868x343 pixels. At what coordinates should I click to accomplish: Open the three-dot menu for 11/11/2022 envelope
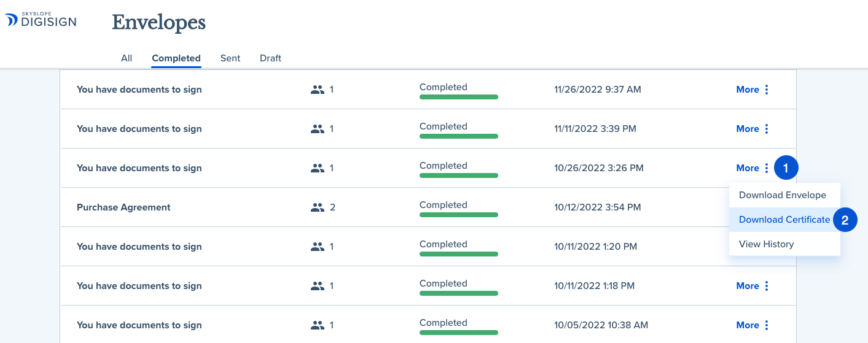(767, 129)
